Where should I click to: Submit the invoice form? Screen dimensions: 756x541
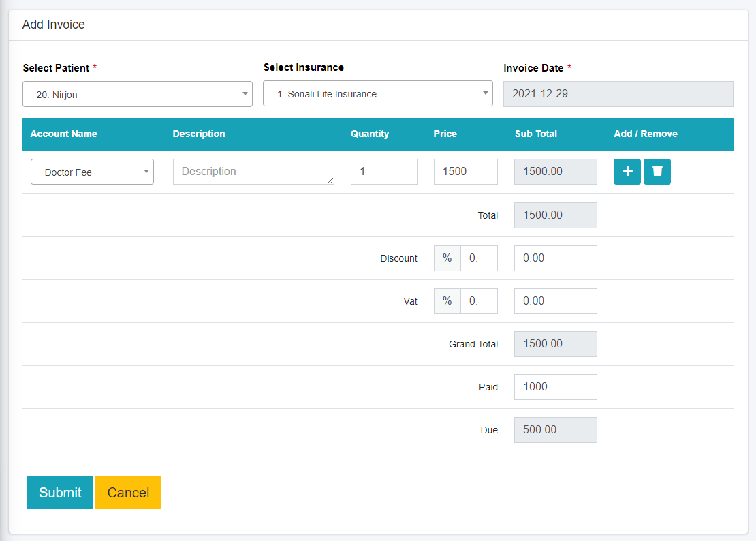pos(60,493)
